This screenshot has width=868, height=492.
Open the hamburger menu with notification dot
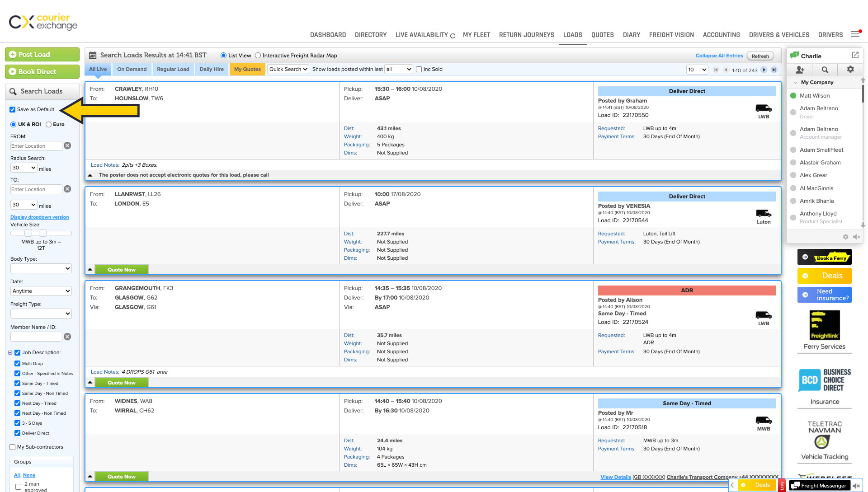coord(855,34)
